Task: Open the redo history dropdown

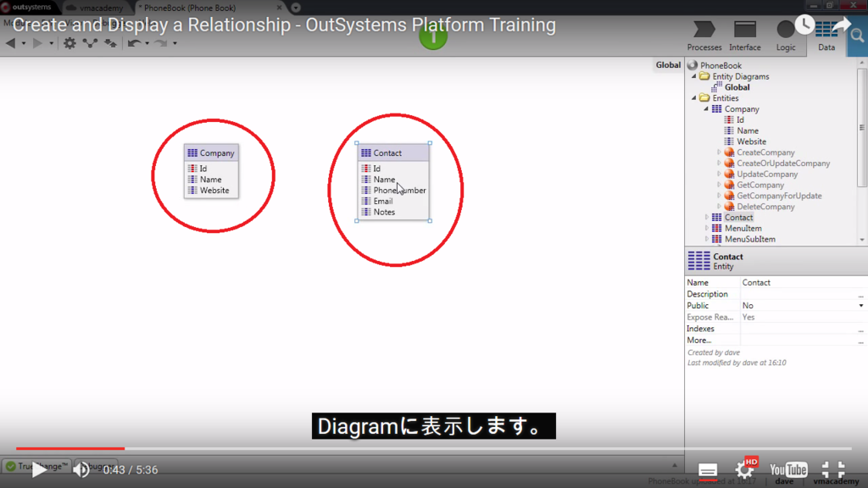Action: [x=175, y=43]
